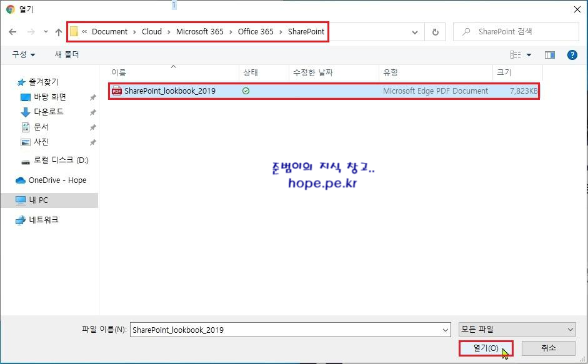Navigate to Microsoft 365 breadcrumb folder
Viewport: 588px width, 364px height.
tap(199, 31)
